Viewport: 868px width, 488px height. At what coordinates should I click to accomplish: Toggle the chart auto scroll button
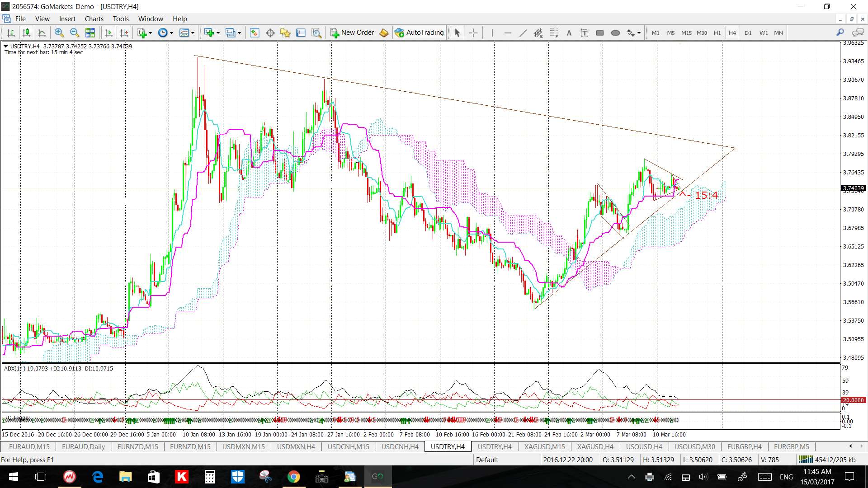click(108, 33)
